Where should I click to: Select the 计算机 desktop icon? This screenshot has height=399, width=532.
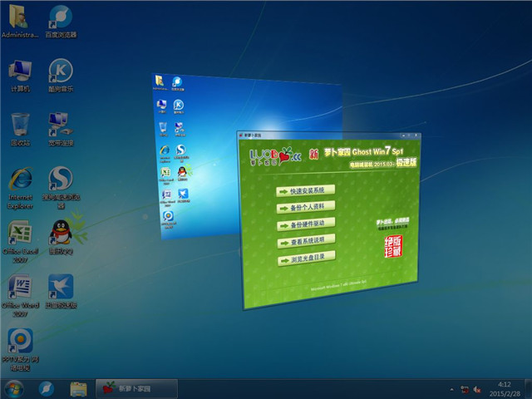[x=20, y=76]
